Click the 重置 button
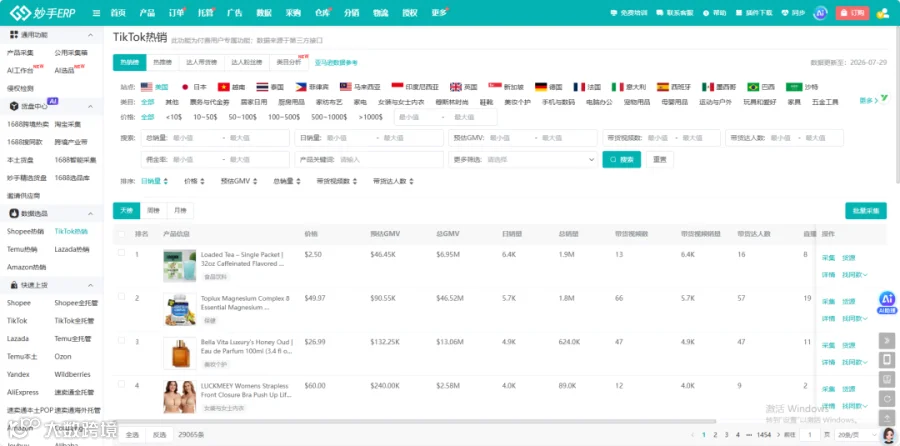 pos(660,160)
